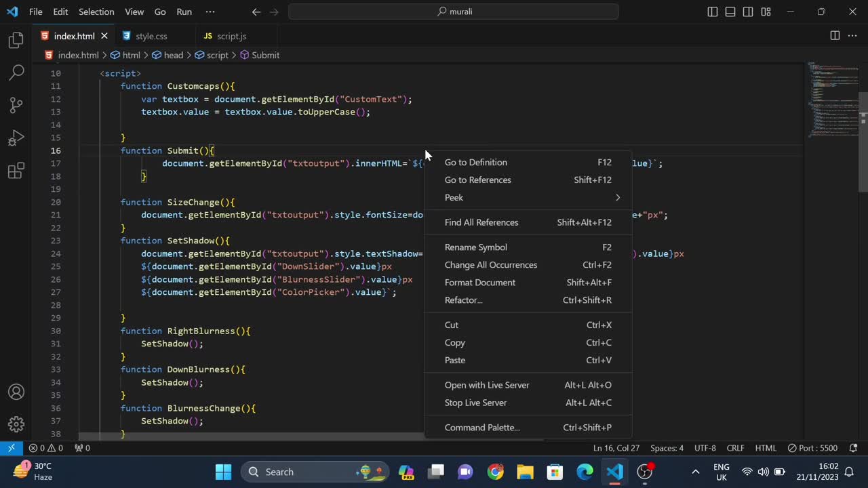Screen dimensions: 868x488
Task: Open the View menu
Action: click(134, 12)
